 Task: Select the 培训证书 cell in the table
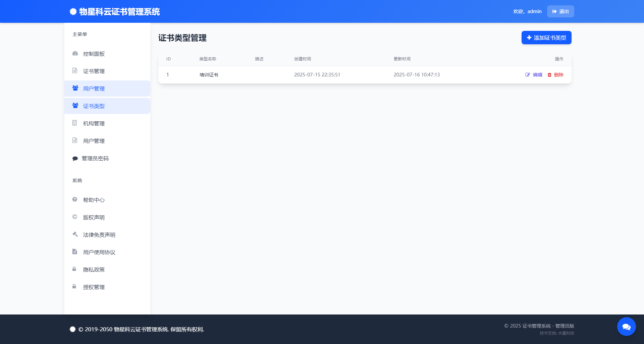[x=209, y=75]
